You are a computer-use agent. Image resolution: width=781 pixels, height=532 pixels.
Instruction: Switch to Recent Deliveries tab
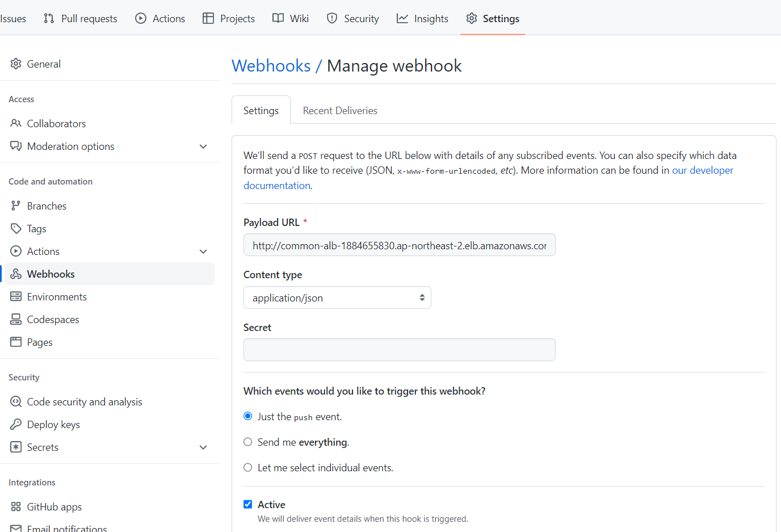340,111
